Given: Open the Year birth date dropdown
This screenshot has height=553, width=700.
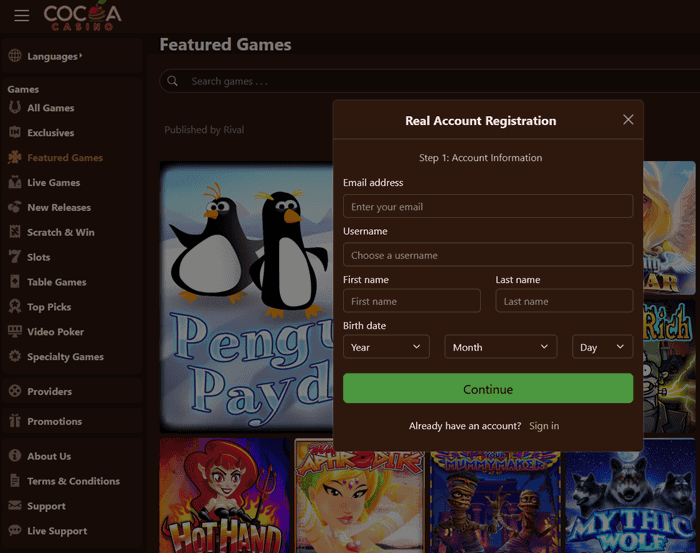Looking at the screenshot, I should (386, 347).
